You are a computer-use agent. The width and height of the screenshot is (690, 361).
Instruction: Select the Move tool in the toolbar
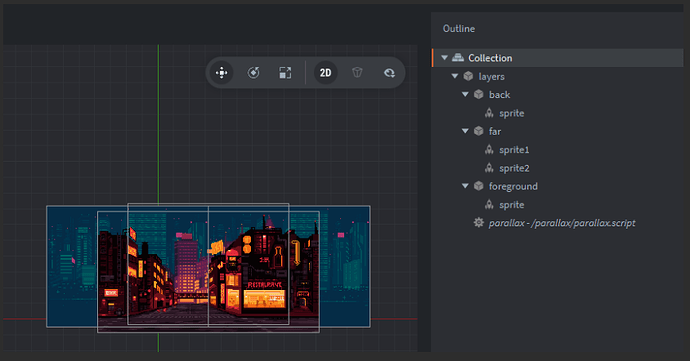222,73
